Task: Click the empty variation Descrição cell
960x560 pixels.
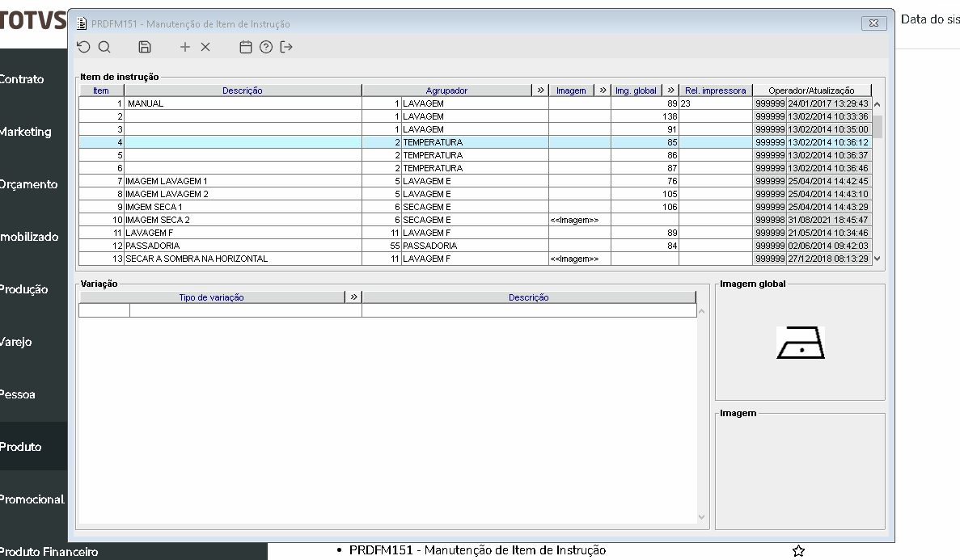Action: 529,311
